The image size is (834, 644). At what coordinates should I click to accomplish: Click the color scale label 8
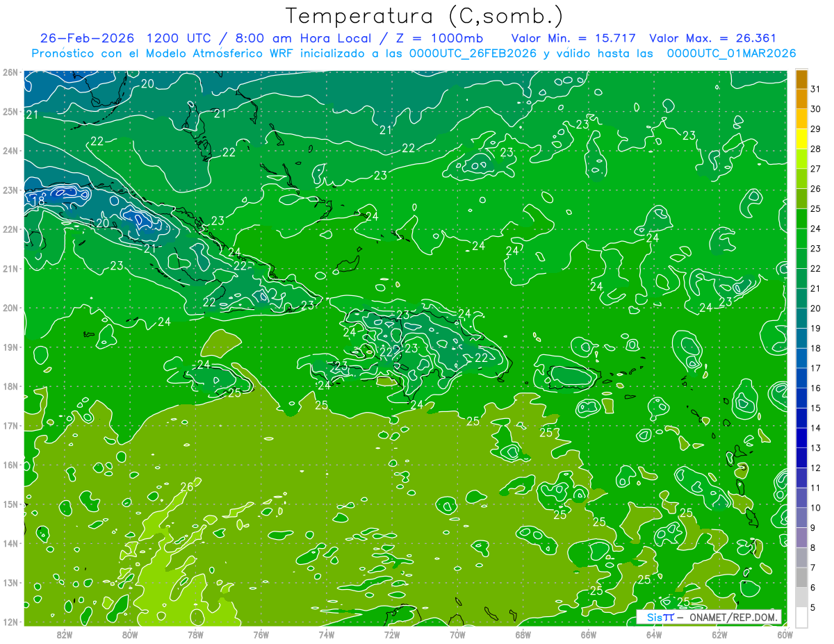(x=813, y=547)
